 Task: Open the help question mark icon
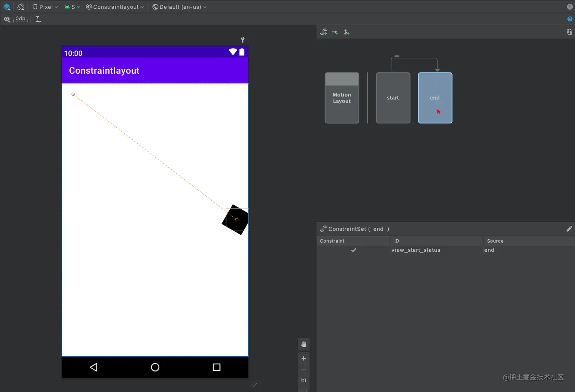[x=570, y=19]
